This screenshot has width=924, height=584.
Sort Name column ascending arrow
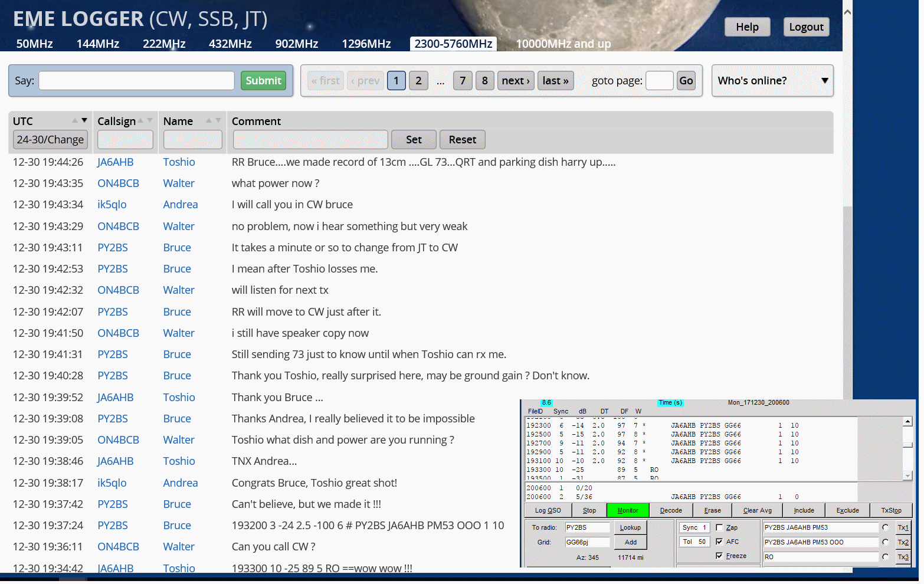(x=209, y=121)
